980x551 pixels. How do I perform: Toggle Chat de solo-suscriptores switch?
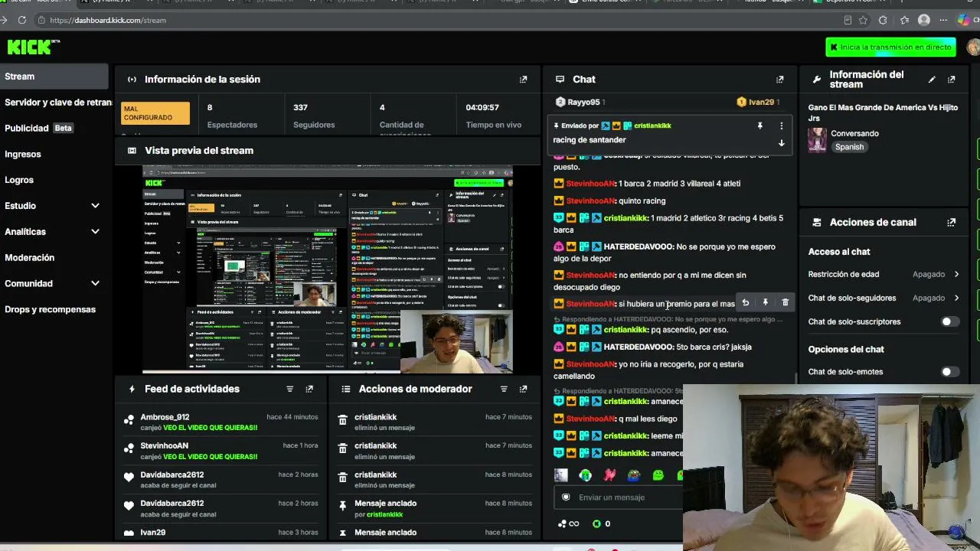tap(949, 322)
